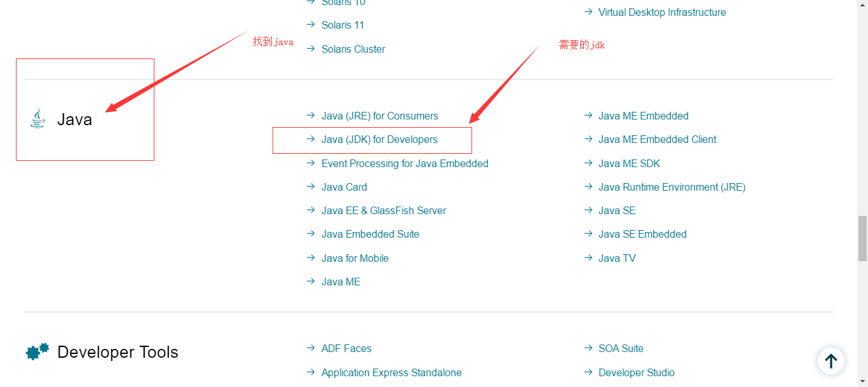
Task: Click the arrow icon beside Solaris Cluster
Action: 311,49
